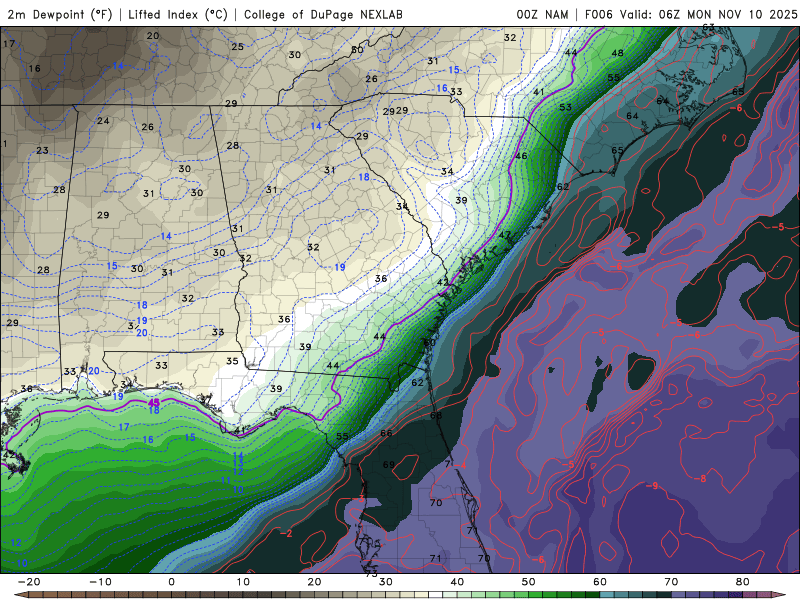Click the '73' value at bottom of Florida
800x600 pixels.
tap(371, 574)
